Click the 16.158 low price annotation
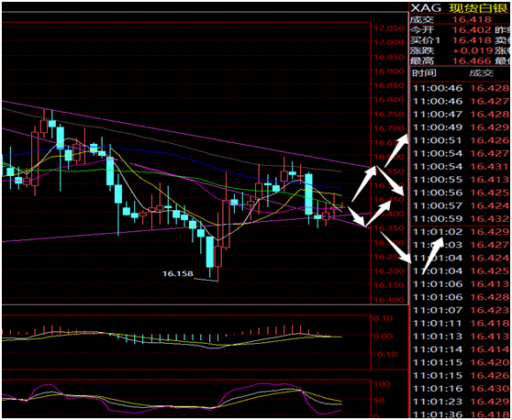512x420 pixels. (x=178, y=273)
